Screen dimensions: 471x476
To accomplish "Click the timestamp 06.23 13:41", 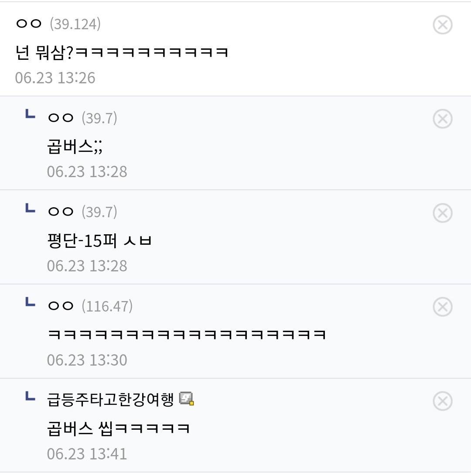I will click(x=87, y=454).
